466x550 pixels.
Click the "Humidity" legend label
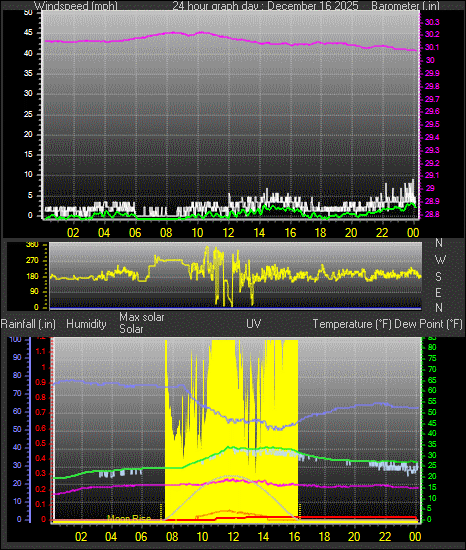click(86, 324)
